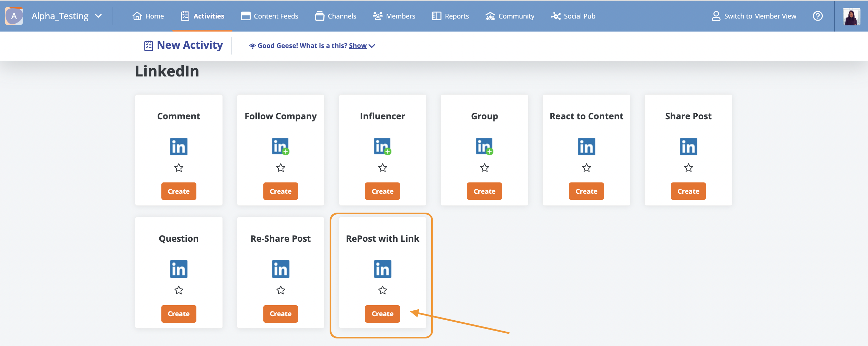Favorite the Question activity star
This screenshot has height=346, width=868.
(x=179, y=290)
